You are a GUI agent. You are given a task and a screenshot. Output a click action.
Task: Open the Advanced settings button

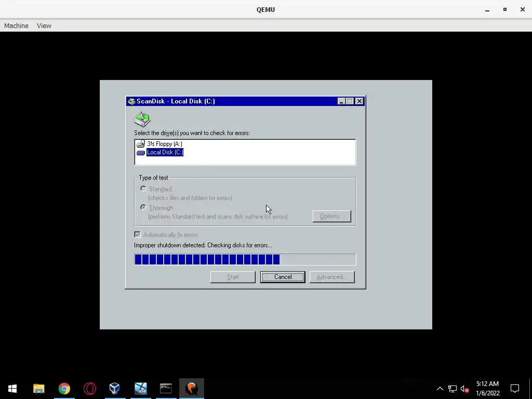pyautogui.click(x=332, y=277)
